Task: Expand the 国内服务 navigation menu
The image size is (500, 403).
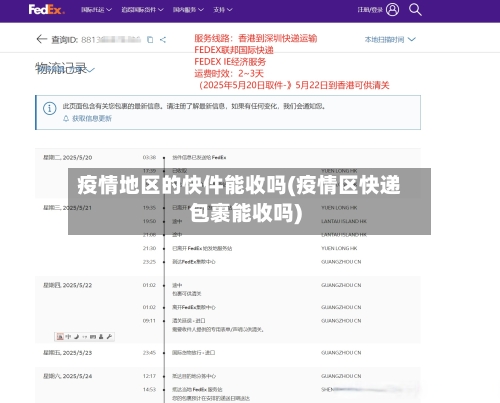Action: 188,10
